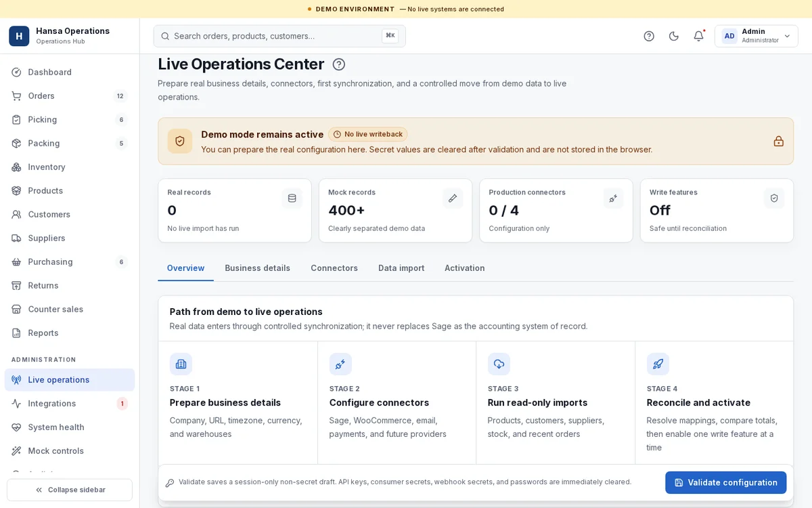Viewport: 812px width, 508px height.
Task: Open Dashboard in the sidebar
Action: [x=70, y=72]
